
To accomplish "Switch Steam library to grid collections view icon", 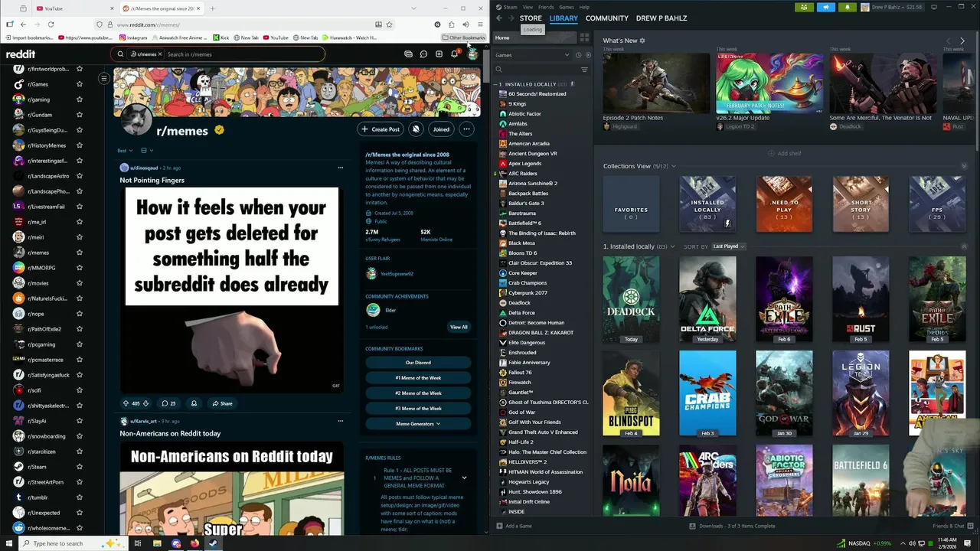I will (x=584, y=37).
